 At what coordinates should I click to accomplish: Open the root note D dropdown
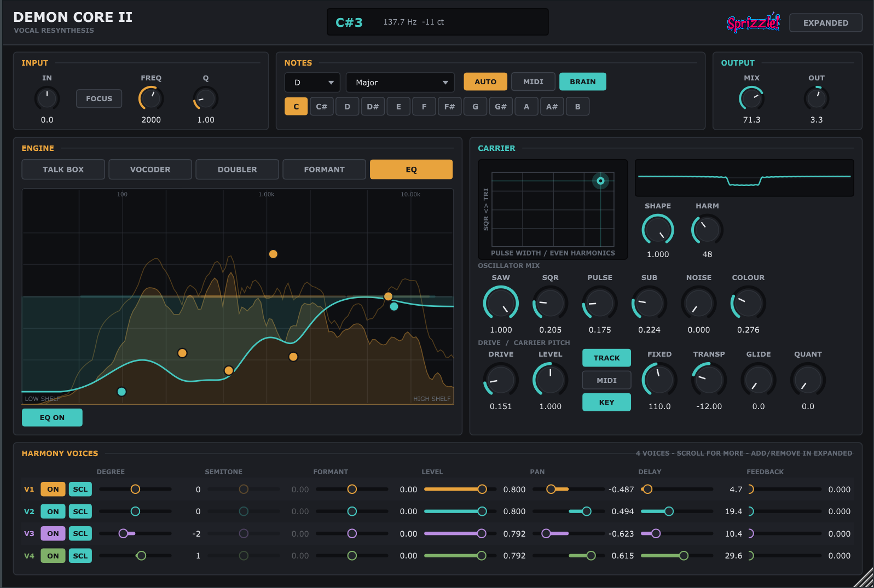(312, 83)
